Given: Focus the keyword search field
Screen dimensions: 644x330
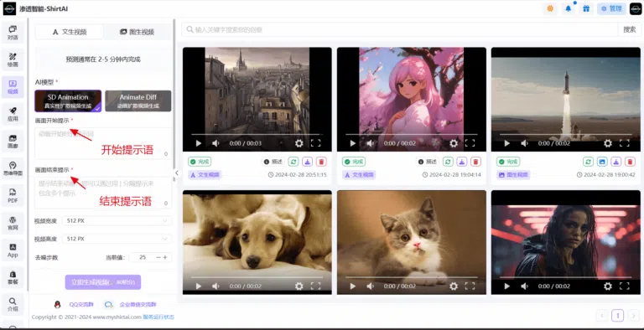Looking at the screenshot, I should pyautogui.click(x=400, y=29).
